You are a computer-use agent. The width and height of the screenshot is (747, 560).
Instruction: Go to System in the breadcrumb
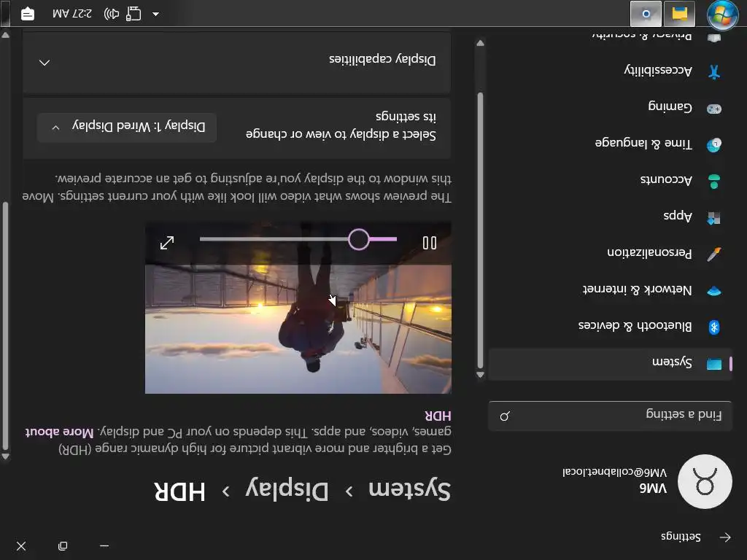[x=410, y=491]
